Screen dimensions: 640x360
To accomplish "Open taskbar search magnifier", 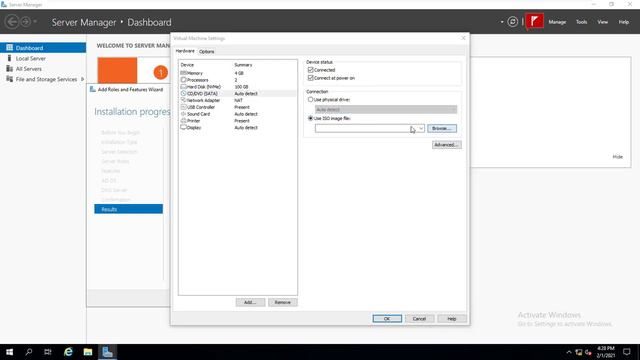I will pos(29,352).
